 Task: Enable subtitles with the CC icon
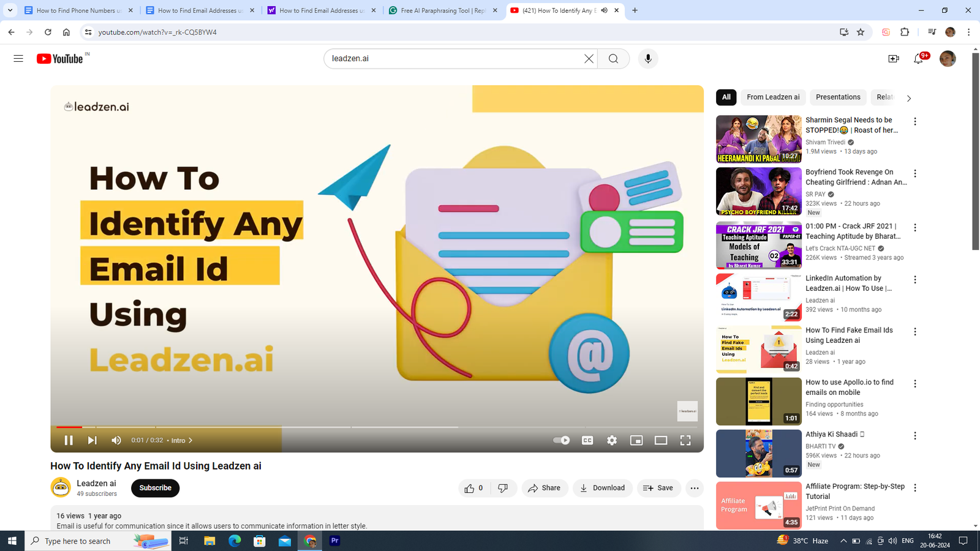pos(587,440)
